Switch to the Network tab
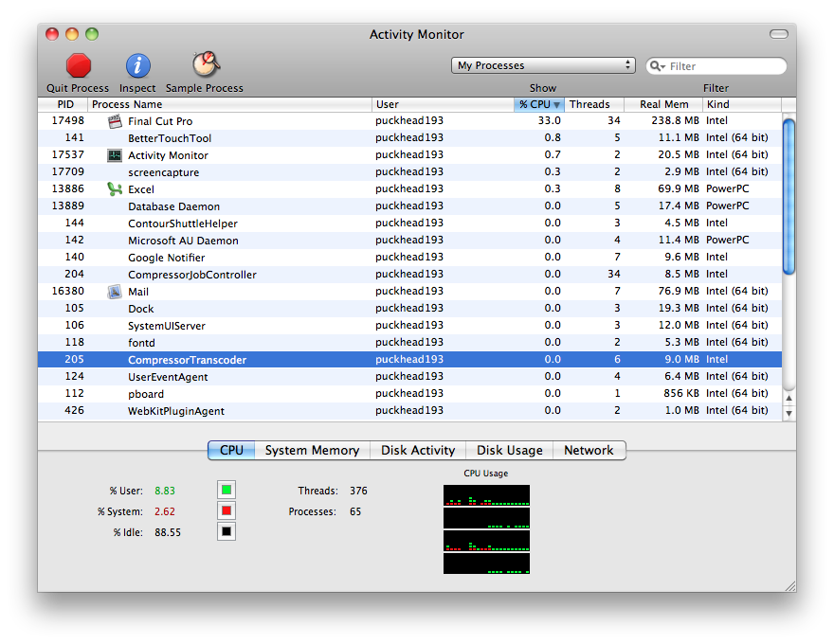This screenshot has height=644, width=834. tap(589, 450)
